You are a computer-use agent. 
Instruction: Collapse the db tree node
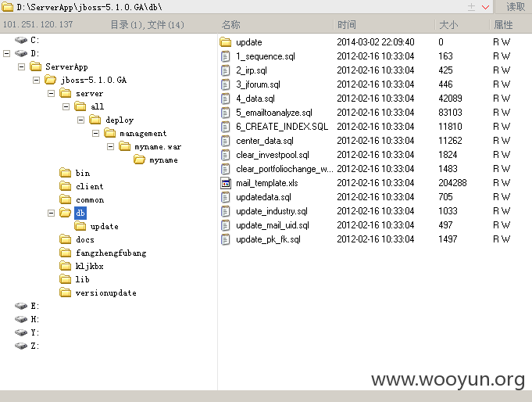(x=52, y=213)
